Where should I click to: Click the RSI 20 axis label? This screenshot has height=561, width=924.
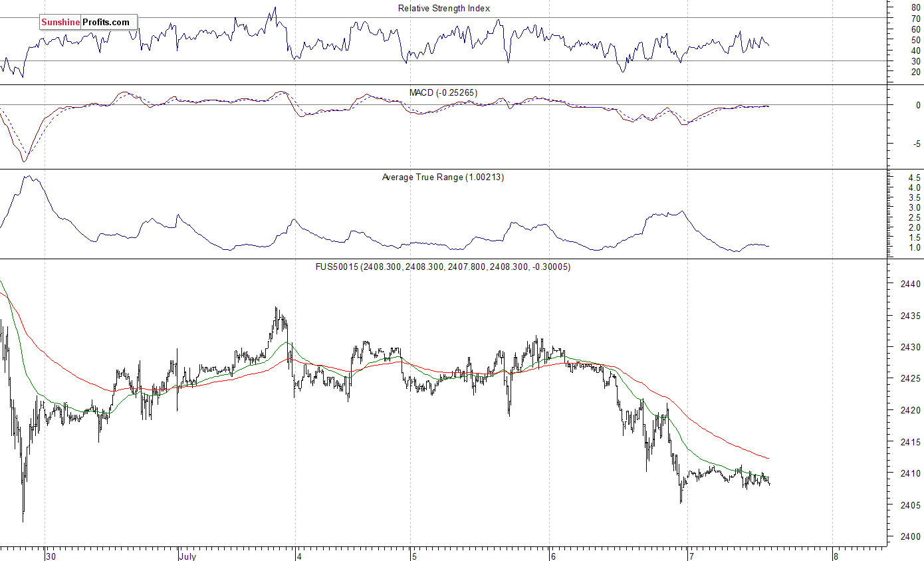915,72
